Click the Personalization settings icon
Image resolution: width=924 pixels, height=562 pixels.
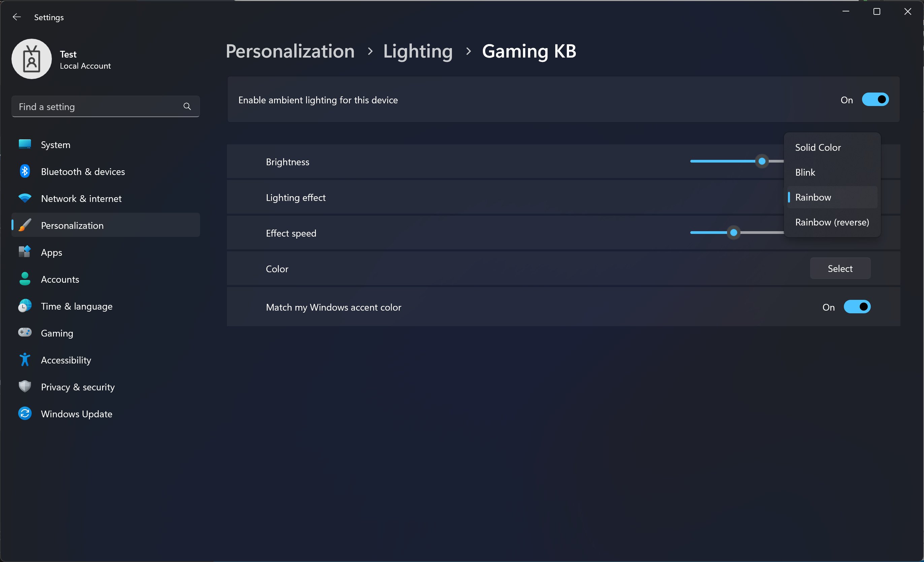pos(25,225)
